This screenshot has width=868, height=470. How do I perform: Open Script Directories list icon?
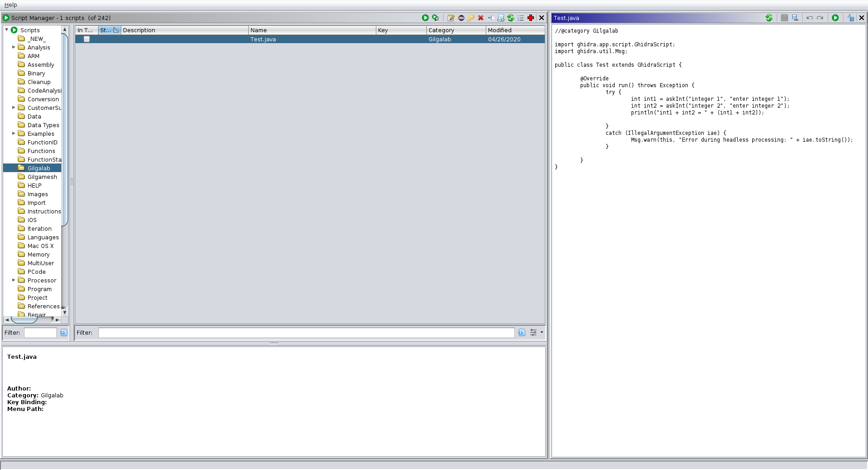pyautogui.click(x=521, y=18)
